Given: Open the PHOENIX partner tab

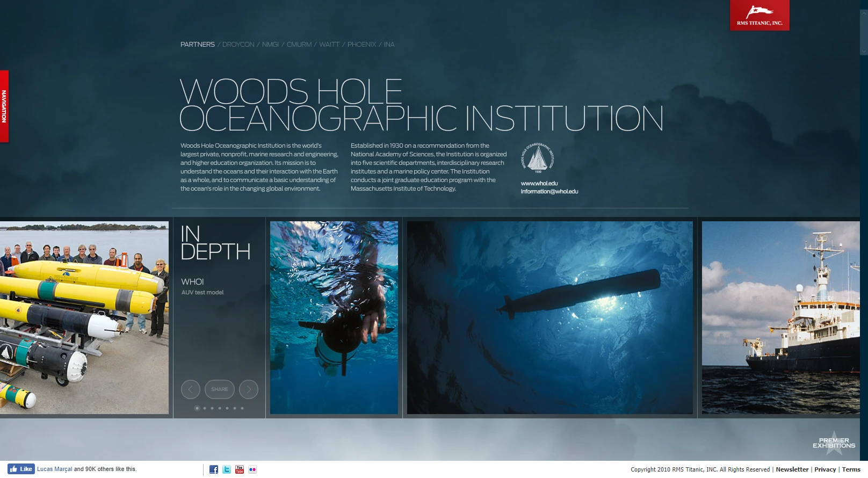Looking at the screenshot, I should (361, 45).
